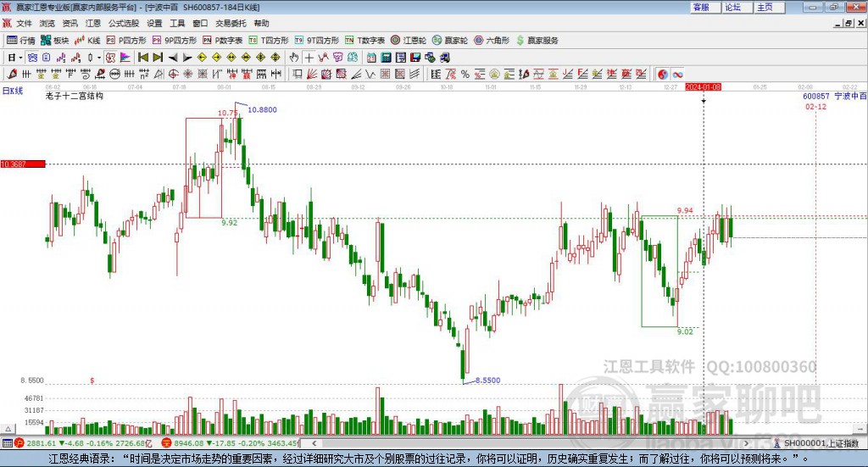The height and width of the screenshot is (467, 868).
Task: Open 赢家服务 service
Action: click(x=537, y=41)
